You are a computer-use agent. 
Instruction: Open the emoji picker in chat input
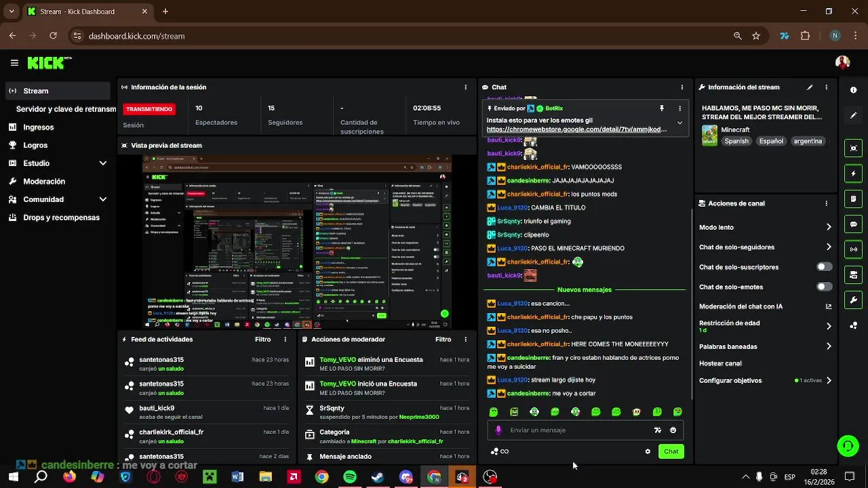tap(673, 430)
